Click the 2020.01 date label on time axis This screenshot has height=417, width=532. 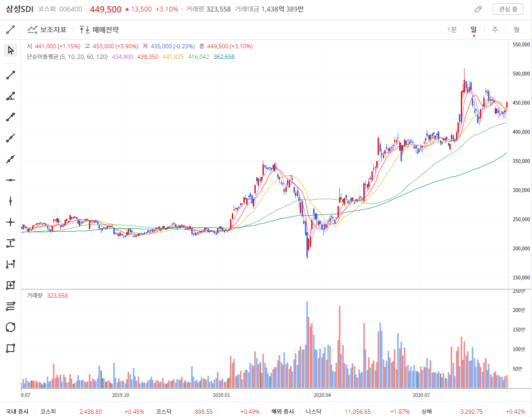221,395
